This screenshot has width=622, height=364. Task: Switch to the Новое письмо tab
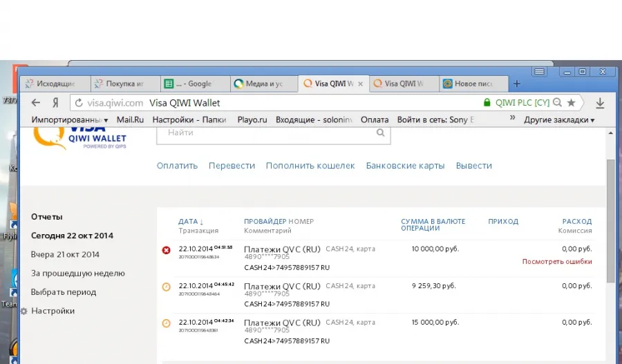pyautogui.click(x=473, y=84)
